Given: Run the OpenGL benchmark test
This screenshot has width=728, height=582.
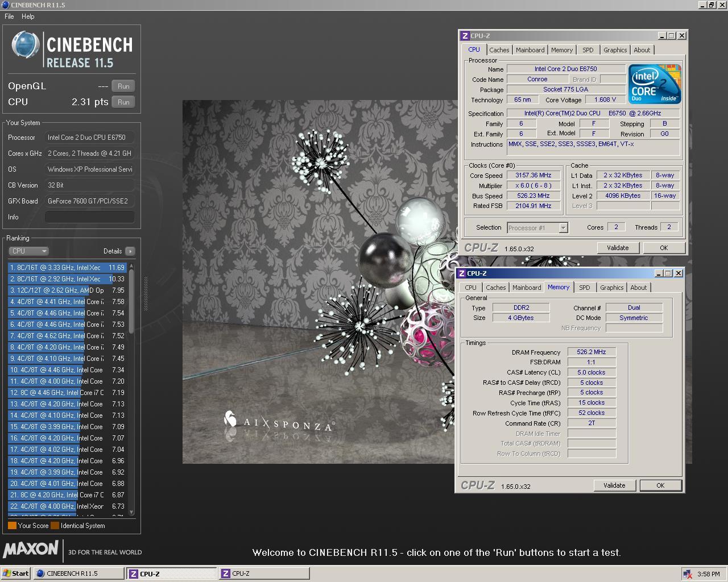Looking at the screenshot, I should point(123,86).
